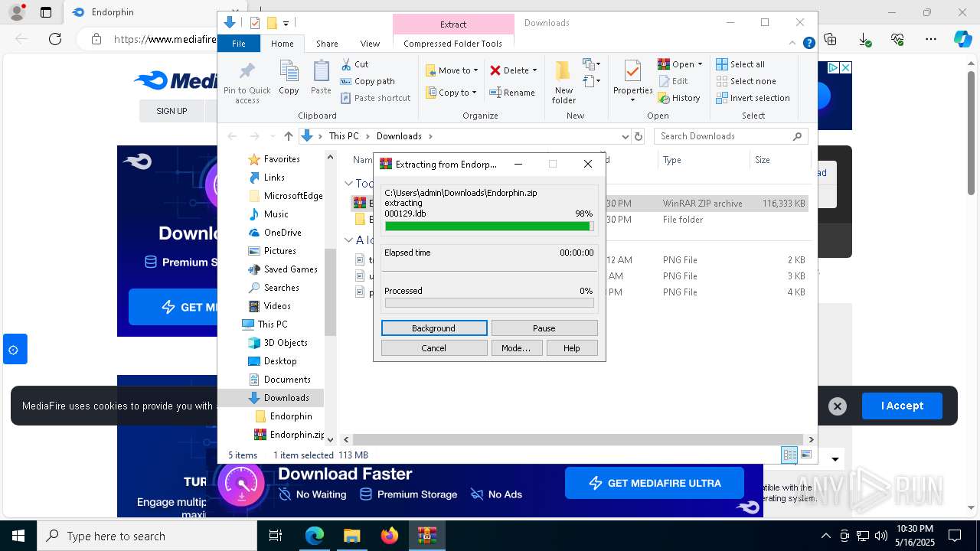Select Compressed Folder Tools tab
The image size is (980, 551).
(x=453, y=44)
